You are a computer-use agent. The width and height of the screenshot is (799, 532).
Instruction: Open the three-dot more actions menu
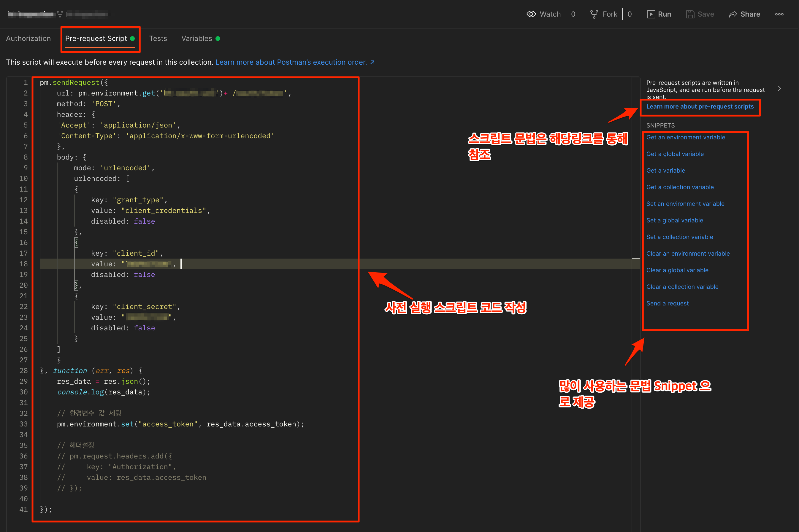pyautogui.click(x=779, y=14)
